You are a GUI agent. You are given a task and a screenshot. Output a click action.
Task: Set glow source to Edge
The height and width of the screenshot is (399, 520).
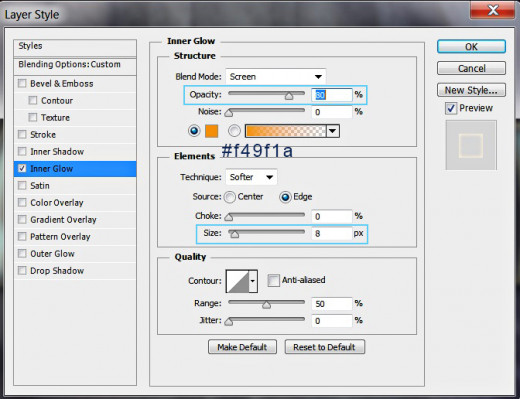pos(285,197)
